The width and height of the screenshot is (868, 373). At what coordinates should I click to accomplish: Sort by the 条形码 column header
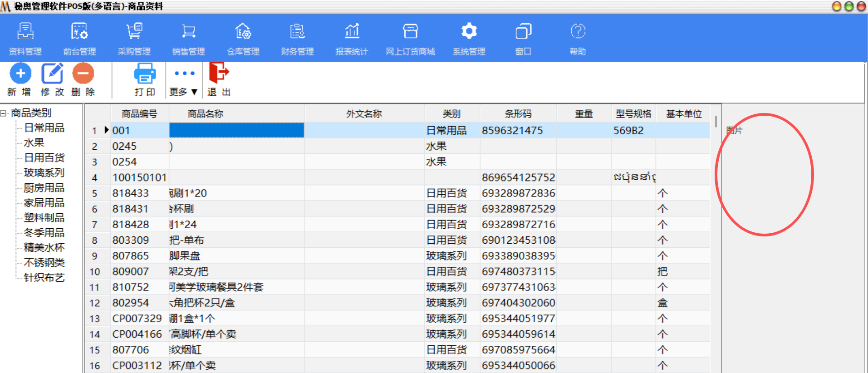(x=518, y=114)
